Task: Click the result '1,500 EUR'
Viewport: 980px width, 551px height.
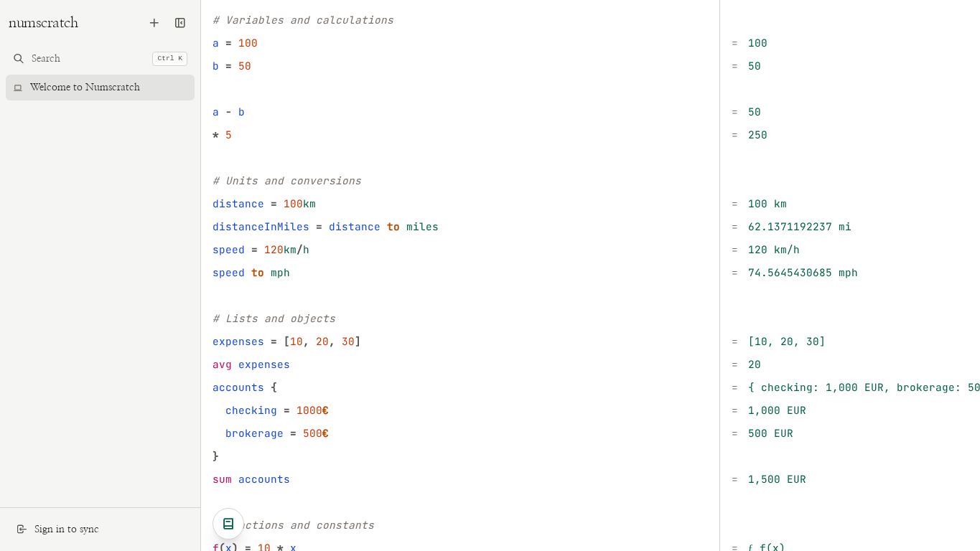Action: [777, 479]
